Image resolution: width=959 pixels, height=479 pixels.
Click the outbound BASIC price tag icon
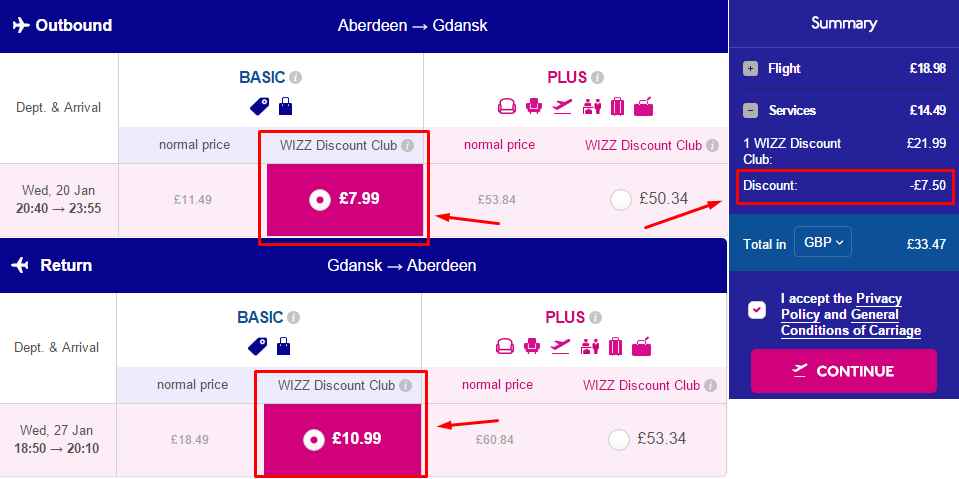click(259, 106)
